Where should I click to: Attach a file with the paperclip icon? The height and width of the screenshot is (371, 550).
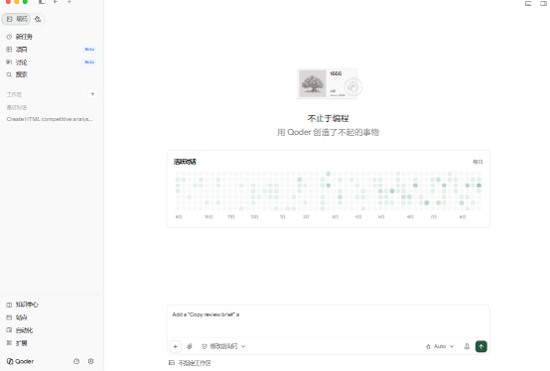[190, 346]
